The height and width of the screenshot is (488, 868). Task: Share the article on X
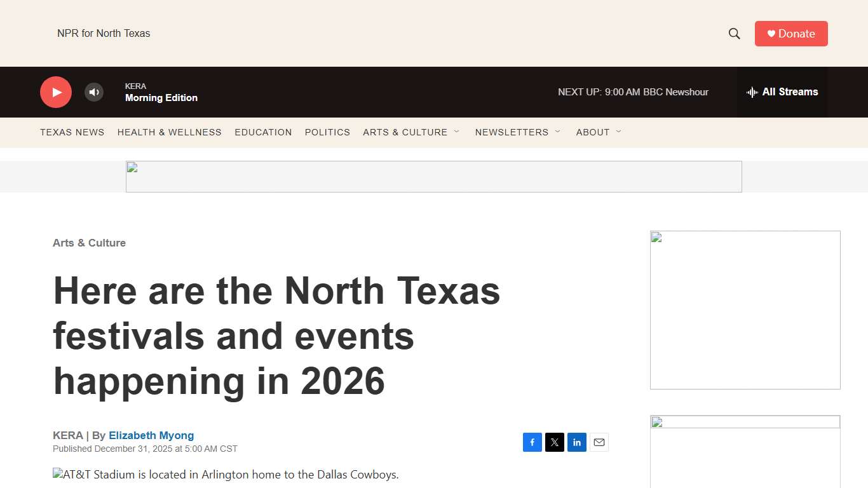[554, 442]
